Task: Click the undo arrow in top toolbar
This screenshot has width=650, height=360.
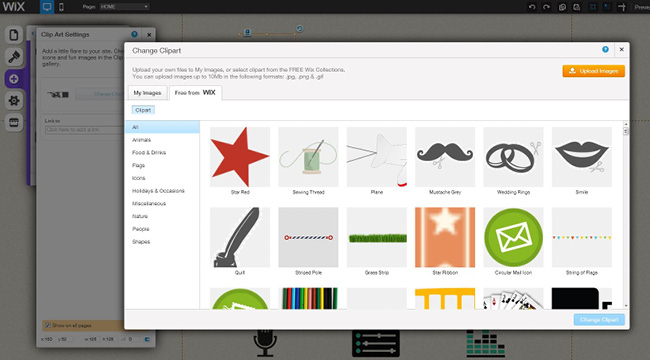Action: 532,7
